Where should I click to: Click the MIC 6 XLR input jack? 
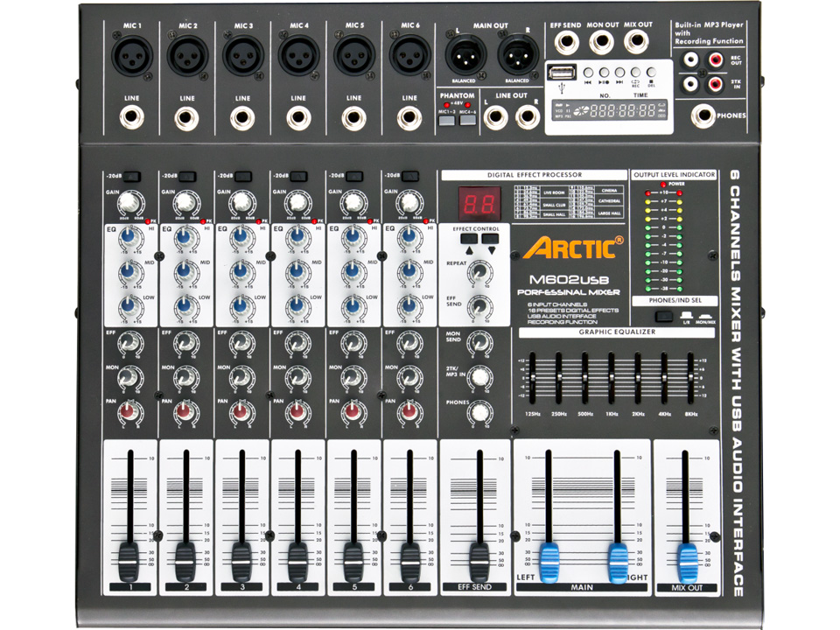click(x=409, y=54)
